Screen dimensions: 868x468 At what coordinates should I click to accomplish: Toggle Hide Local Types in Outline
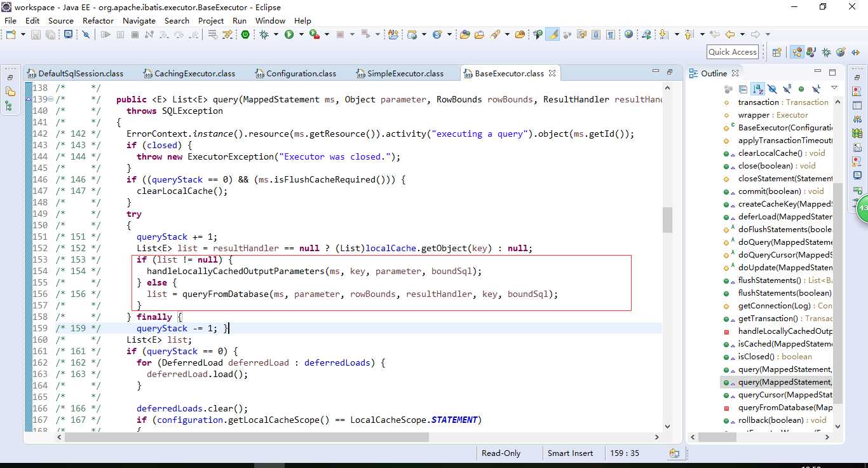click(x=816, y=89)
